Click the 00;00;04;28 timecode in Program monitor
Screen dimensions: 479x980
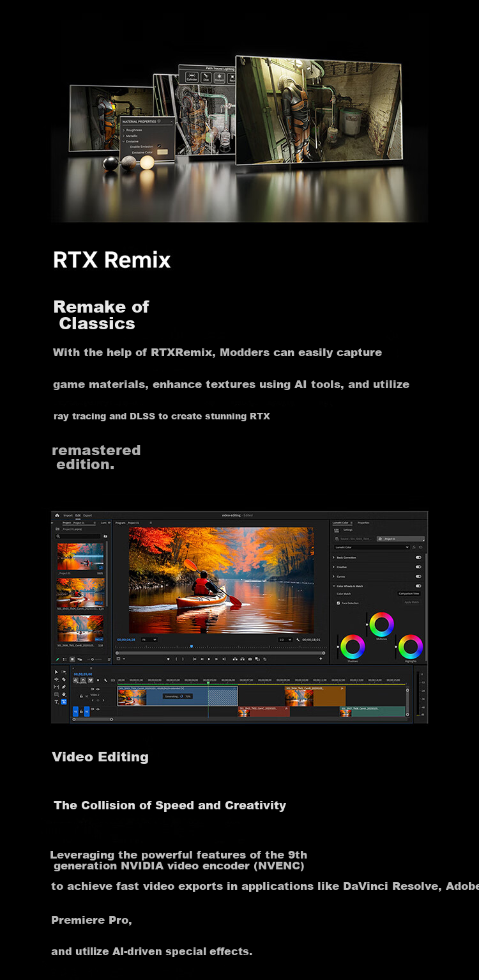coord(126,639)
